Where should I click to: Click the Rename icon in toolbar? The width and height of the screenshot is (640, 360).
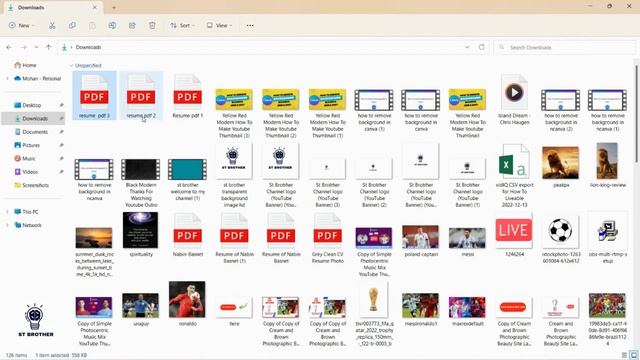click(x=112, y=25)
